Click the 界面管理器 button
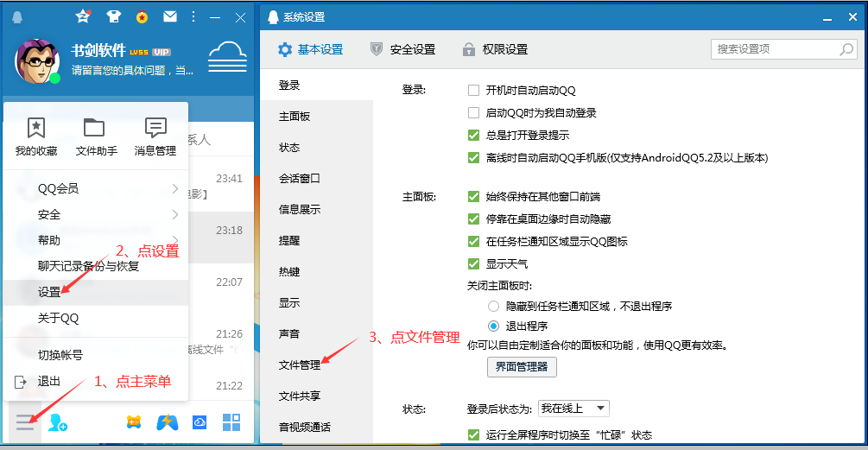The height and width of the screenshot is (450, 868). pyautogui.click(x=522, y=367)
